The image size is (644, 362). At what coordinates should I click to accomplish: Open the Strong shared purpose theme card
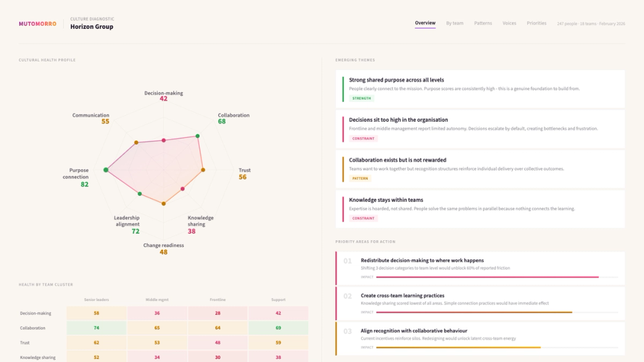pos(480,89)
